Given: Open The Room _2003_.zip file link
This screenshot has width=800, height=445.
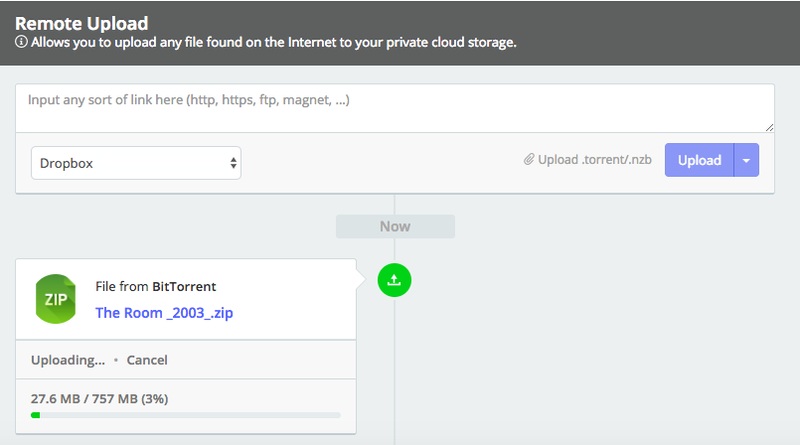Looking at the screenshot, I should click(164, 313).
